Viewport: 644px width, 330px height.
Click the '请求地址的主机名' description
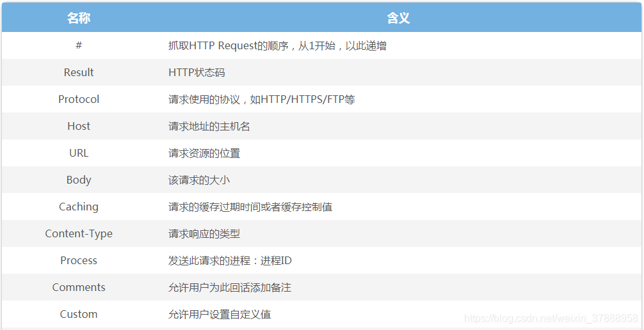tap(209, 127)
